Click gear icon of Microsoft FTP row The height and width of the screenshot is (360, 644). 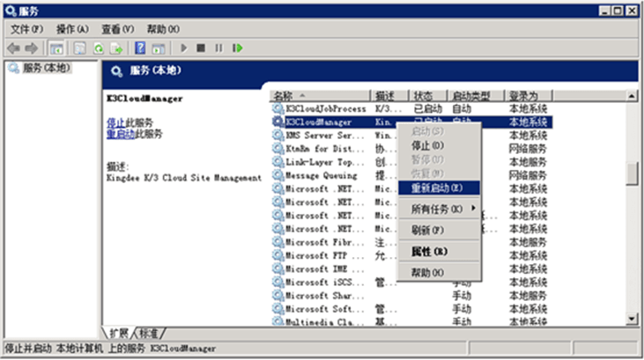[278, 255]
